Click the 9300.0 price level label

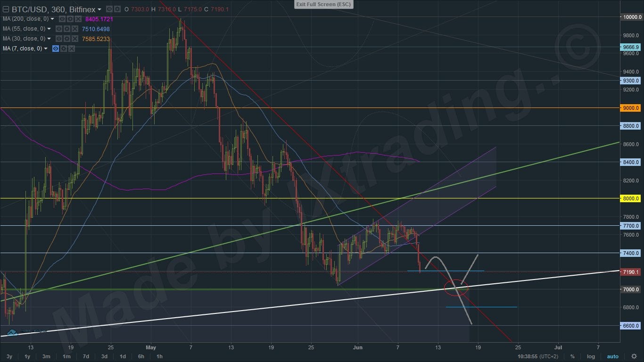631,81
